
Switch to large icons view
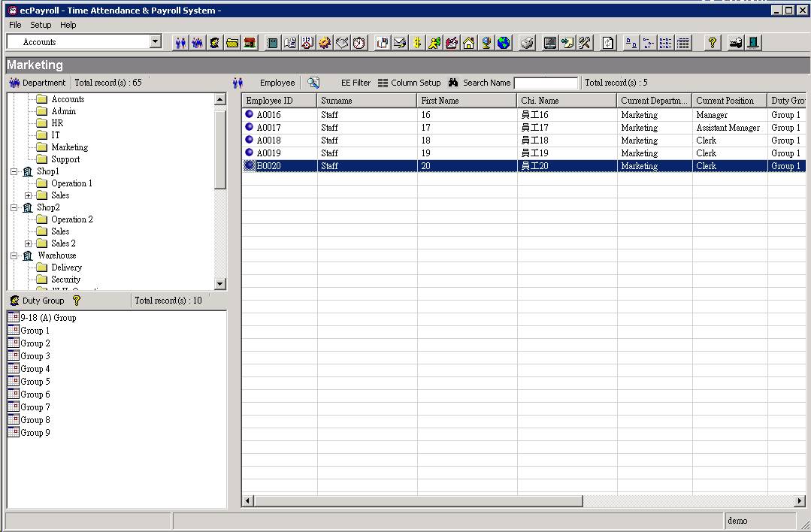tap(631, 43)
